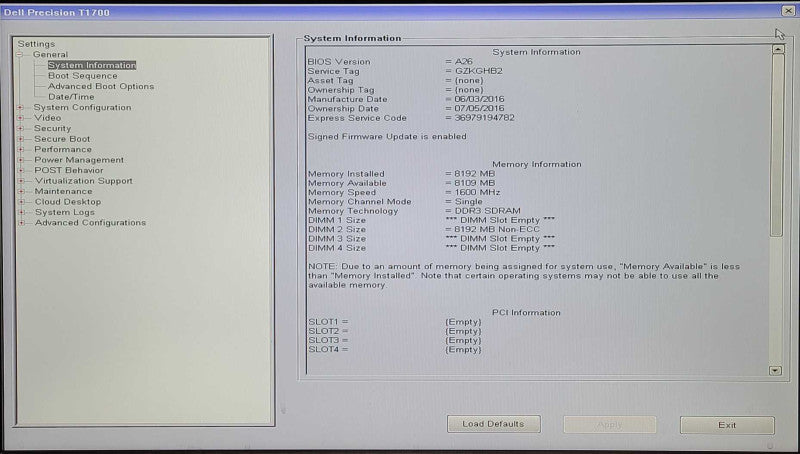Viewport: 800px width, 454px height.
Task: Click DIMM 2 Size 8192 MB Non-ECC
Action: (497, 230)
